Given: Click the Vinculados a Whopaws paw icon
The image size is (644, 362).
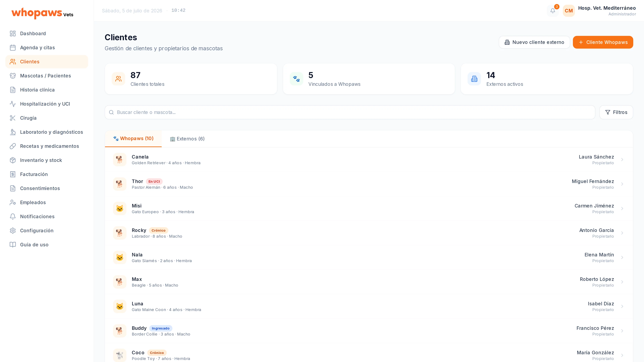Looking at the screenshot, I should pos(297,79).
